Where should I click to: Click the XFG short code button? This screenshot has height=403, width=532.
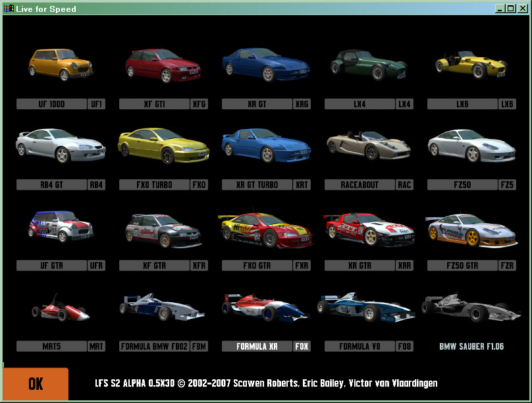point(199,104)
